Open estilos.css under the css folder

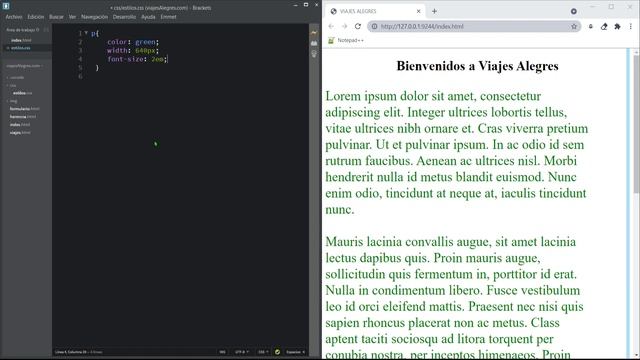point(22,93)
